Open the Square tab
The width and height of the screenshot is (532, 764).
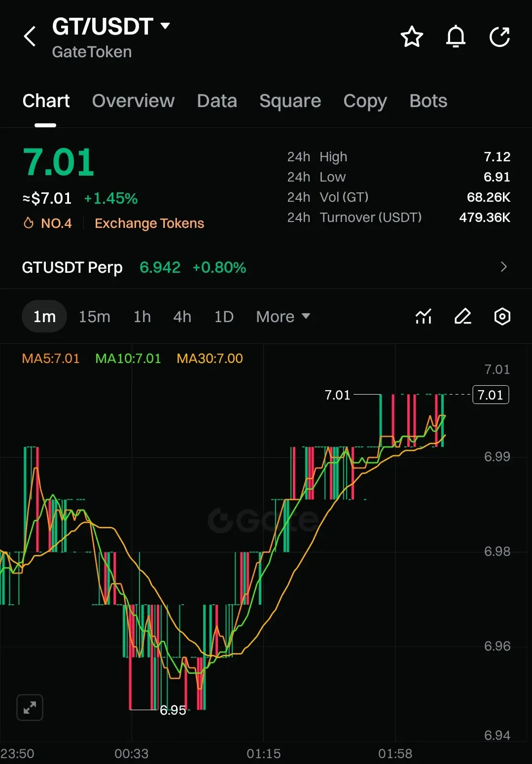coord(290,101)
